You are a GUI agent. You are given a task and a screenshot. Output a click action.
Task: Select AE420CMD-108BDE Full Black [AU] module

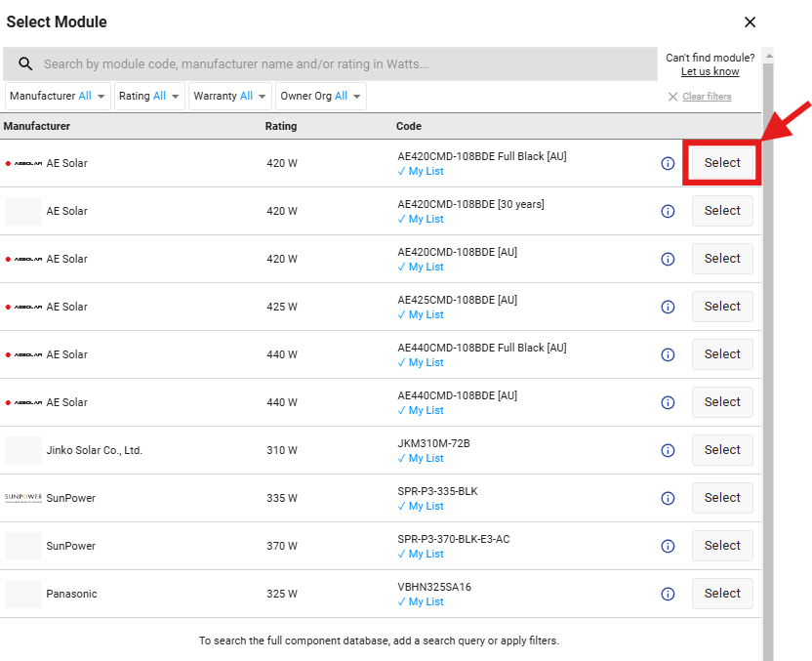click(x=722, y=163)
